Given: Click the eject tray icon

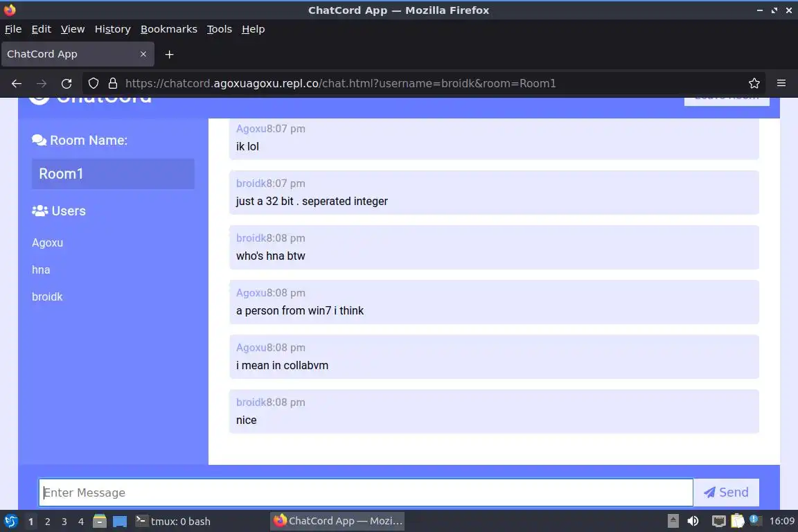Looking at the screenshot, I should (673, 521).
